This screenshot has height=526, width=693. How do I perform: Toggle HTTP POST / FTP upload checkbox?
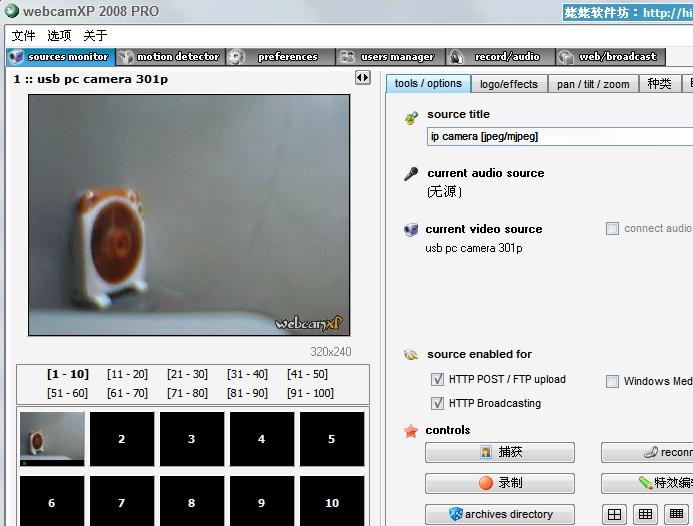pos(437,379)
